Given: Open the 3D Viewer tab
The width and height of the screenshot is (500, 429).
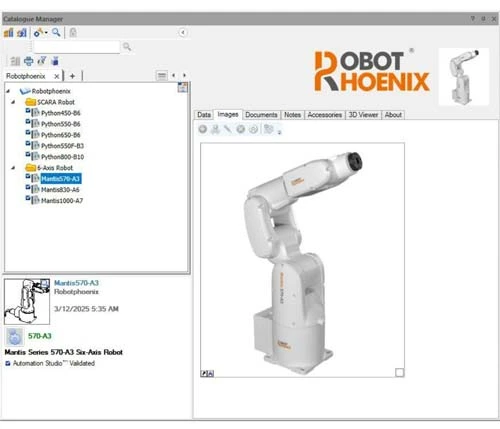Looking at the screenshot, I should [363, 115].
